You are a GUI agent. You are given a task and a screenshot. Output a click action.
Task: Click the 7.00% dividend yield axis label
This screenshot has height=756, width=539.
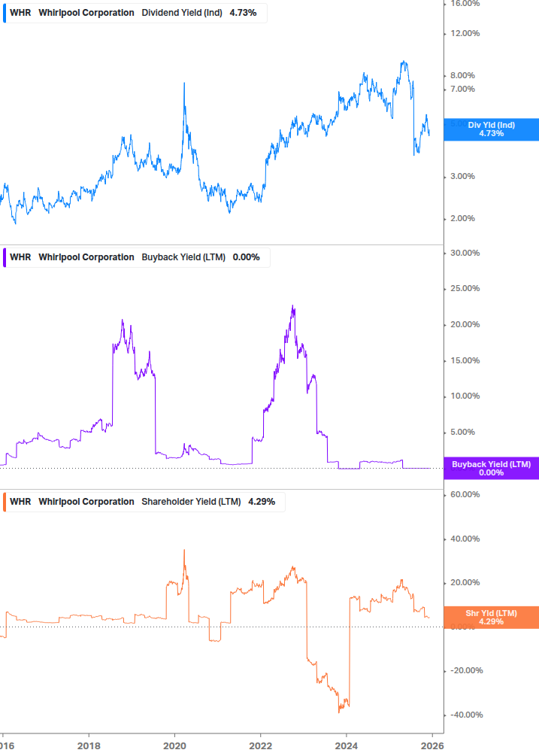(462, 90)
